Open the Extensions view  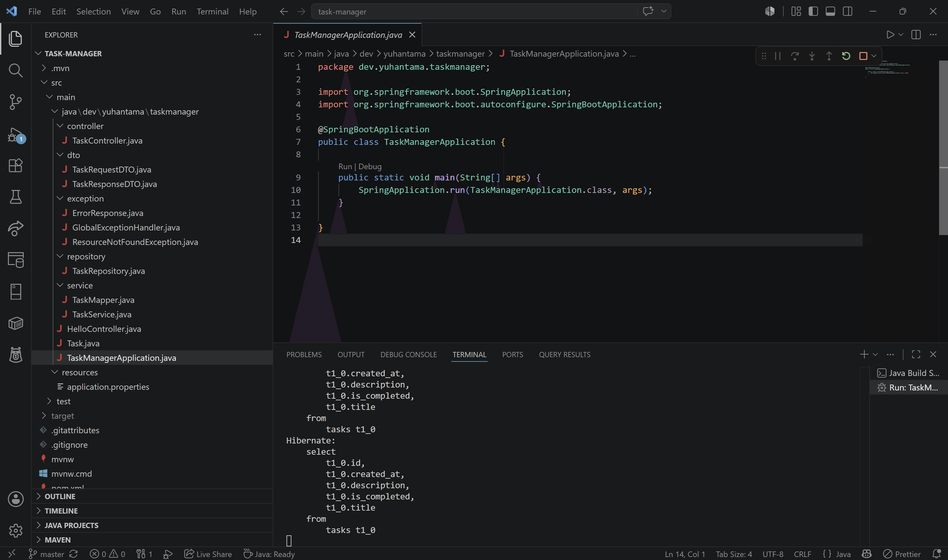[15, 165]
